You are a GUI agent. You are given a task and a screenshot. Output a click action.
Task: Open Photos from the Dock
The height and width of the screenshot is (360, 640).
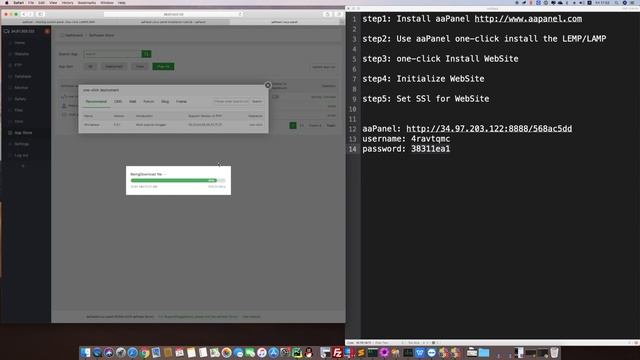227,353
